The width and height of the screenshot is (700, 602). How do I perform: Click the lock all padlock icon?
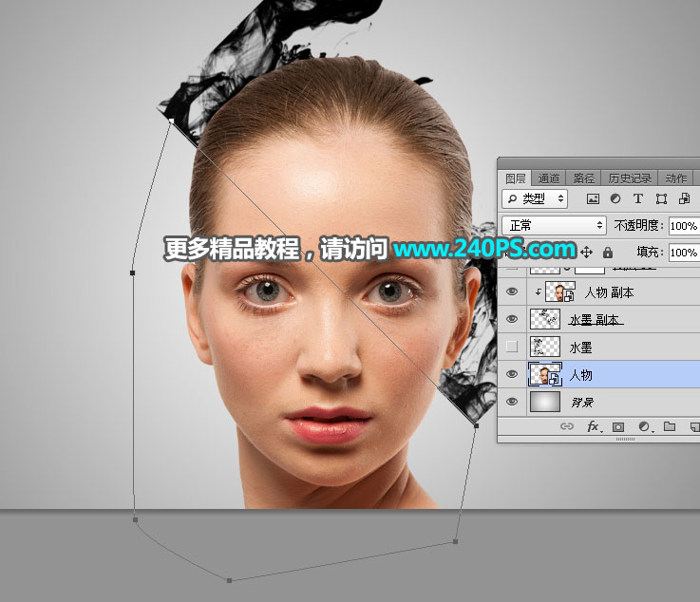607,253
